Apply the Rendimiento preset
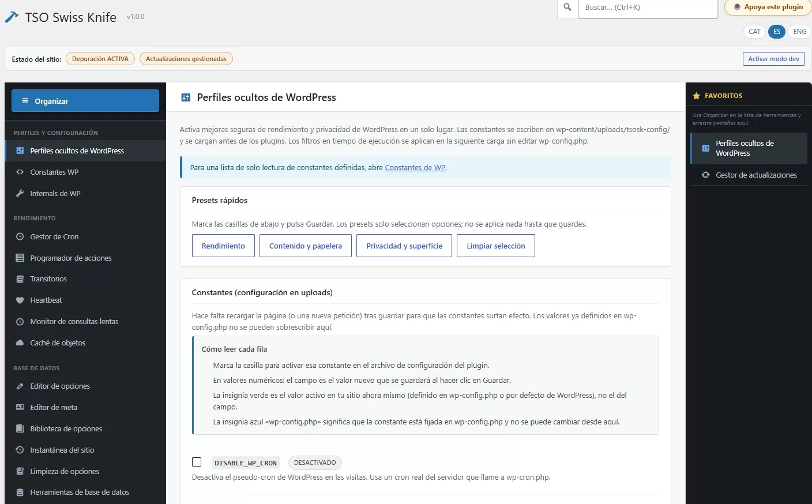The image size is (812, 504). pyautogui.click(x=223, y=246)
